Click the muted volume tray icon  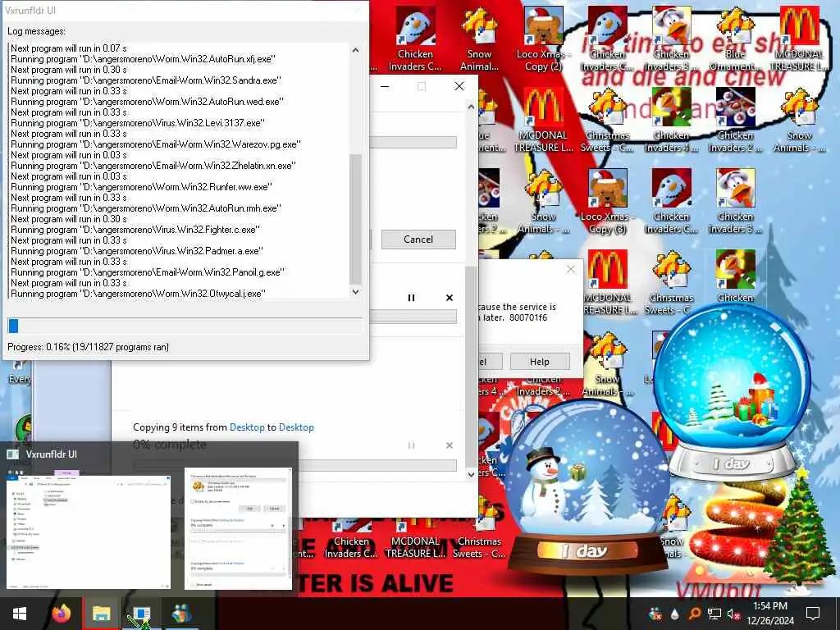coord(733,614)
